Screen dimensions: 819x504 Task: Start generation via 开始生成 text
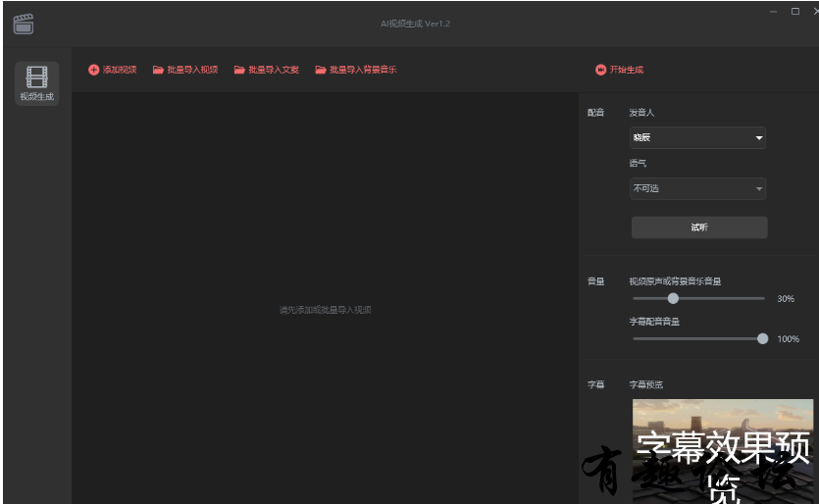[626, 70]
